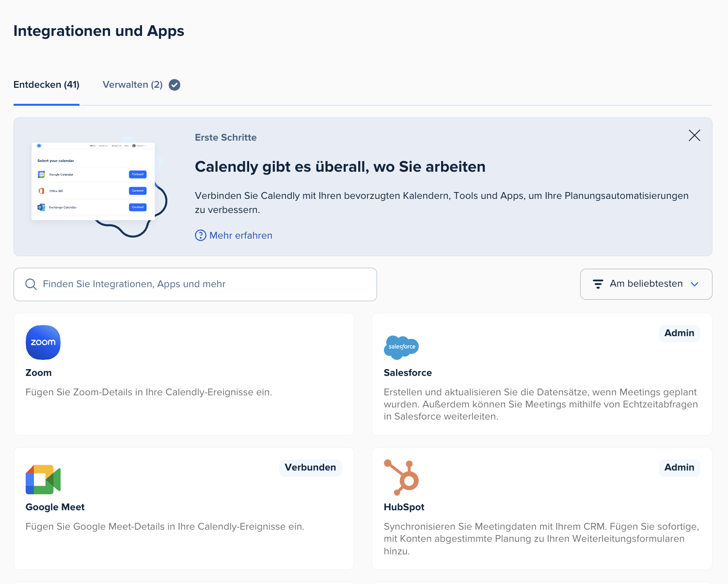The height and width of the screenshot is (584, 728).
Task: Open the Salesforce integration title
Action: pyautogui.click(x=408, y=373)
